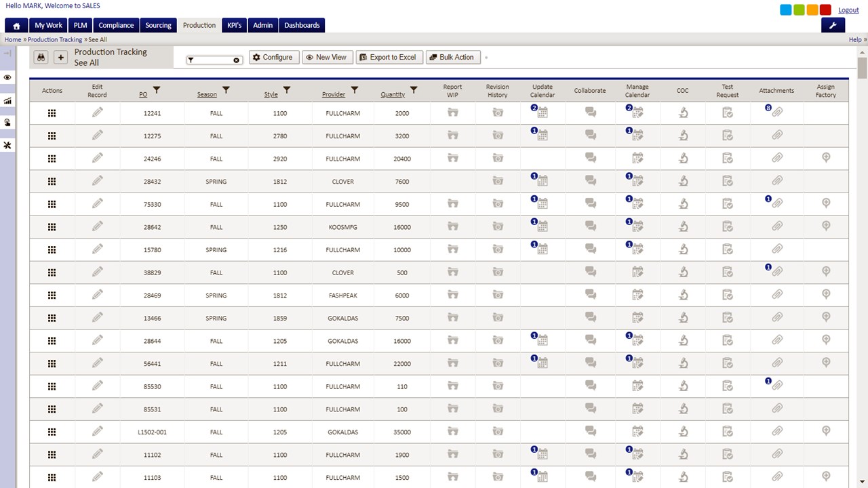Toggle the eye view in sidebar
Screen dimensions: 868x488
pos(7,78)
